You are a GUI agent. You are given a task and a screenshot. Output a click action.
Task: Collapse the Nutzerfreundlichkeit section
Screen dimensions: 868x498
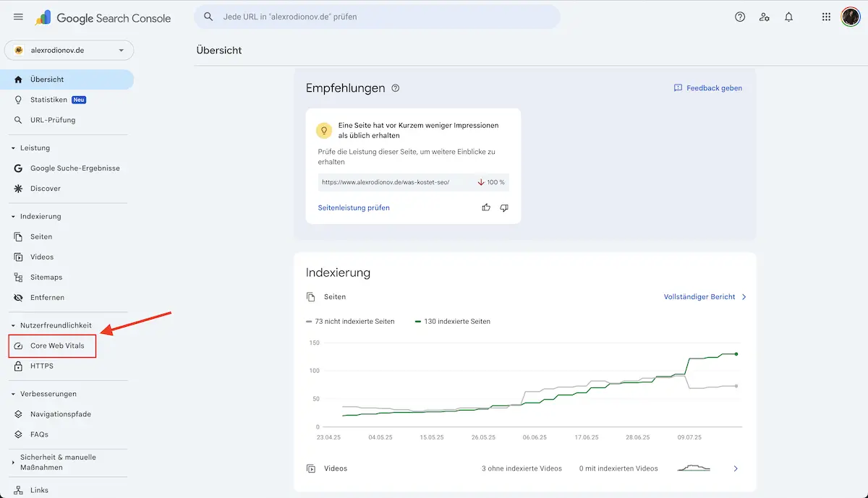point(13,326)
